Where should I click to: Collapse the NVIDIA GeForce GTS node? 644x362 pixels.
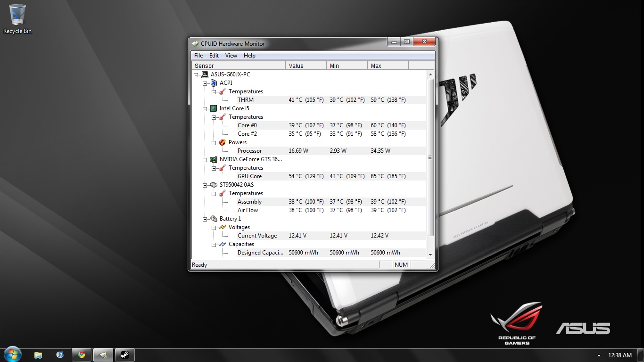tap(205, 159)
